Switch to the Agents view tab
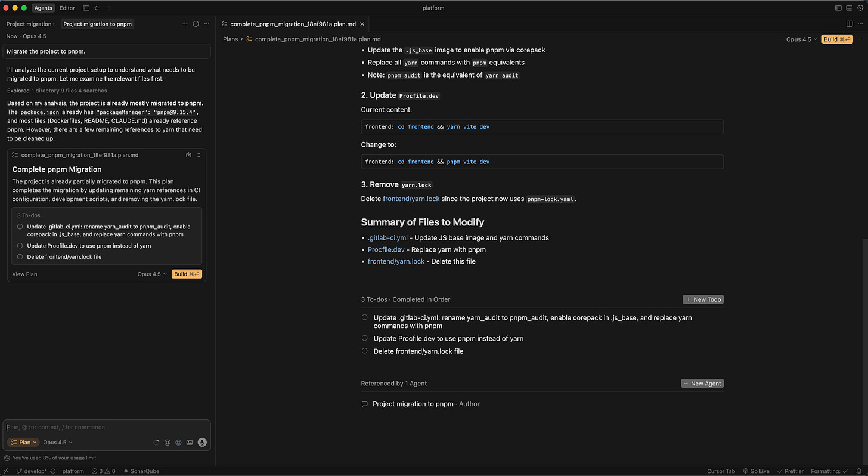868x476 pixels. click(43, 8)
